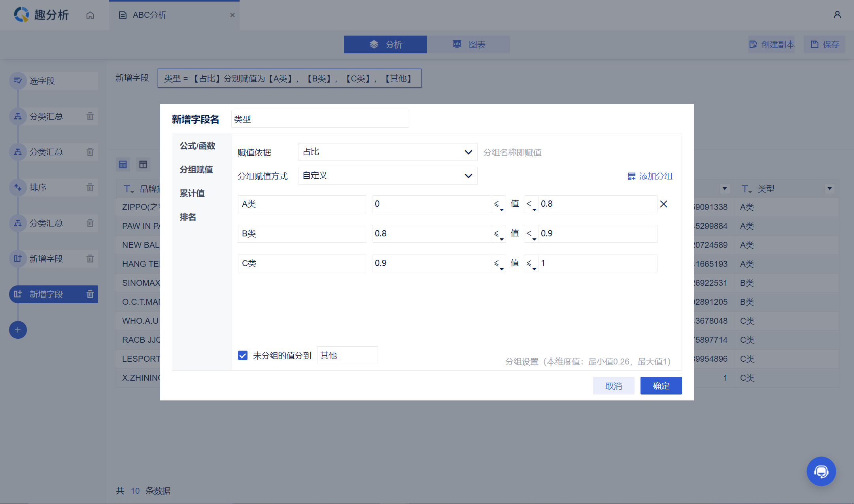Open the A类 lower bound operator dropdown

click(x=499, y=204)
